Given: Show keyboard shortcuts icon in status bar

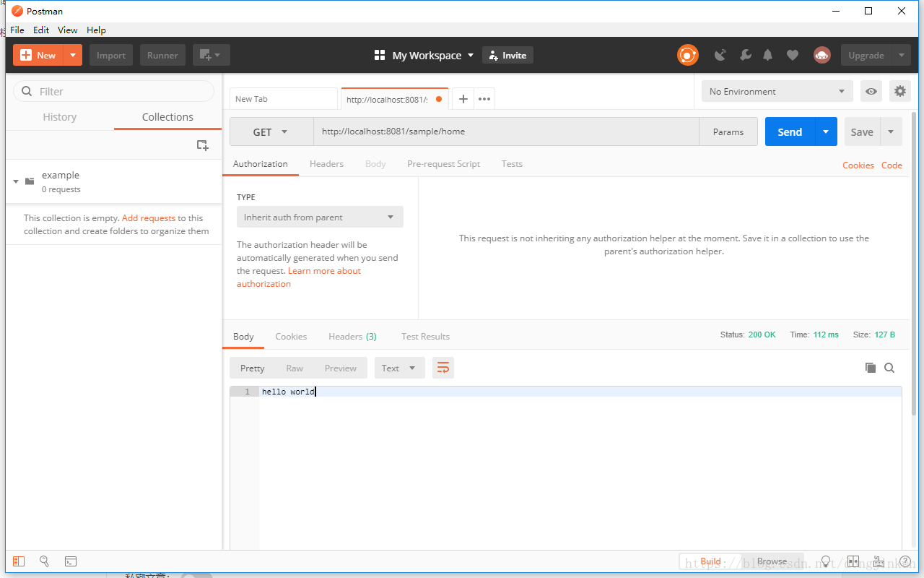Looking at the screenshot, I should pyautogui.click(x=879, y=561).
